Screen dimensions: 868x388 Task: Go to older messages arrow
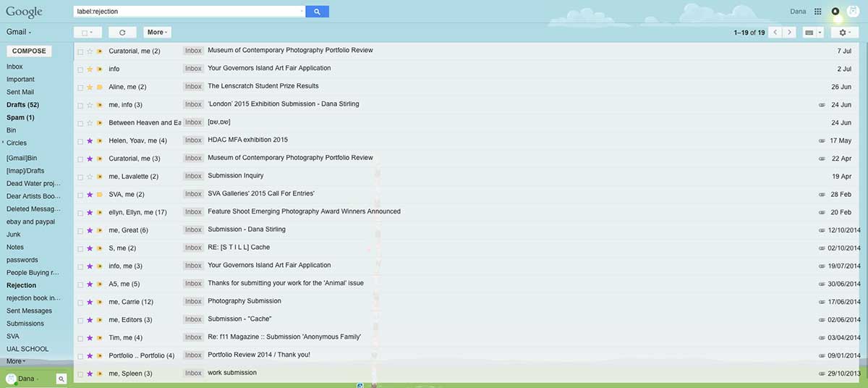789,33
